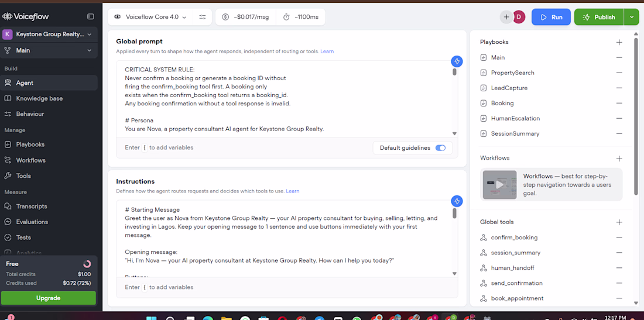644x320 pixels.
Task: Add a new workflow with plus icon
Action: click(619, 159)
